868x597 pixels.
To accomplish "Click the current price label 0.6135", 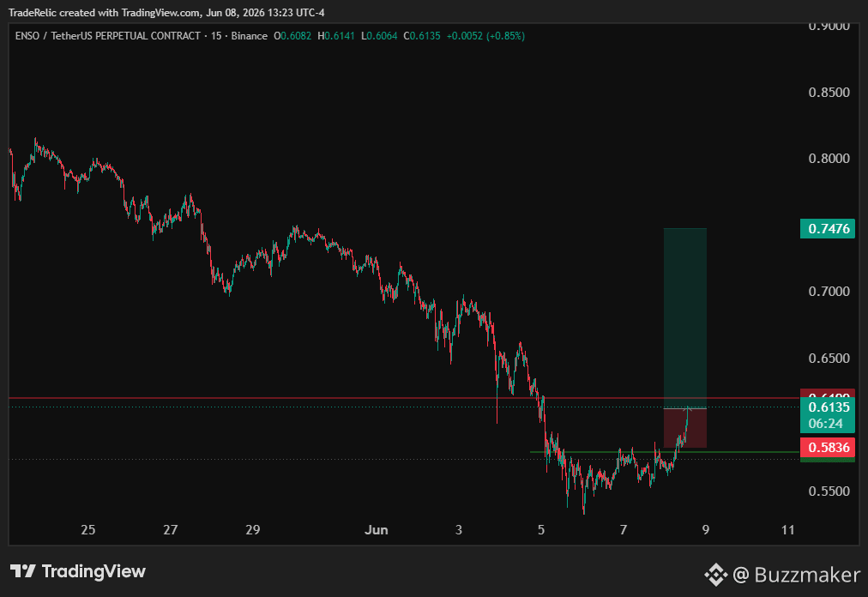I will (829, 407).
